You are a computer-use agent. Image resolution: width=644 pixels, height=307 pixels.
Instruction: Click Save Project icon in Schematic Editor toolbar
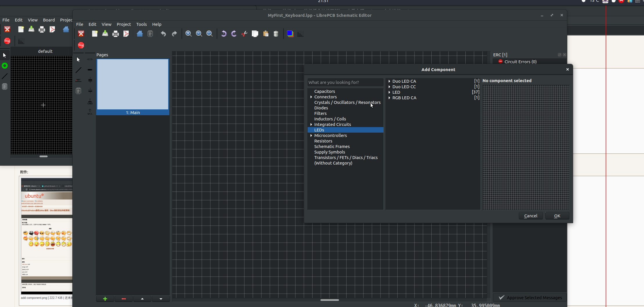coord(105,34)
